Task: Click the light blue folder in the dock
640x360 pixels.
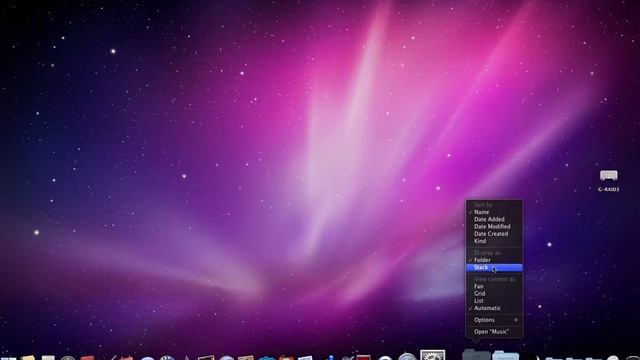Action: 505,355
